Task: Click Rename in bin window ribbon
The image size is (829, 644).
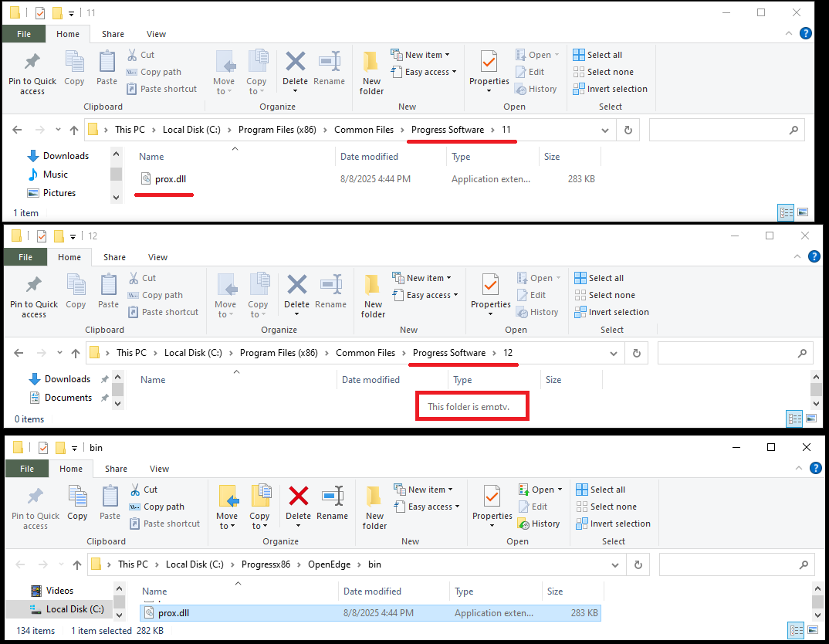Action: click(x=332, y=503)
